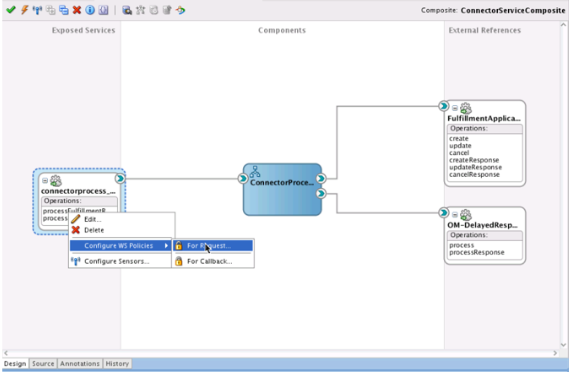The image size is (572, 375).
Task: Collapse the connectorprocess service box
Action: point(45,181)
